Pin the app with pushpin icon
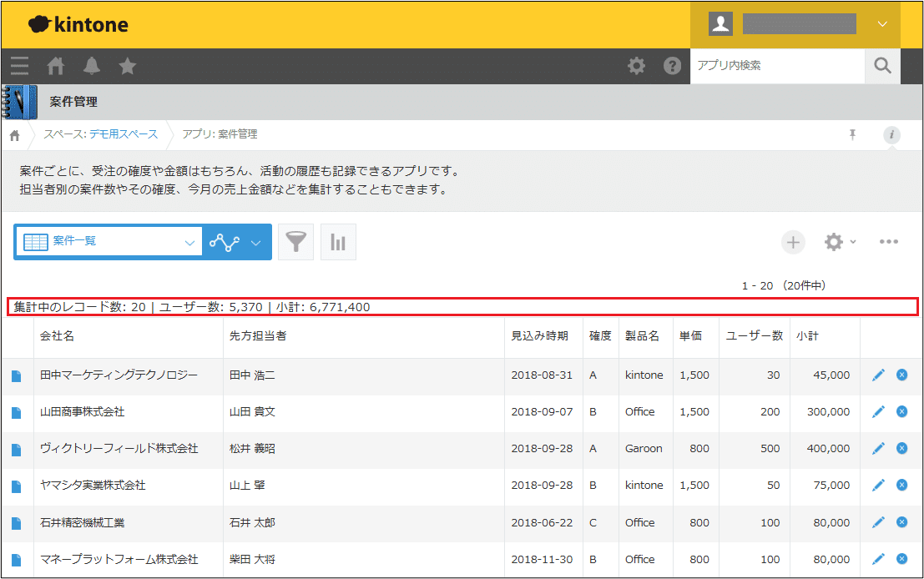This screenshot has width=924, height=579. click(852, 134)
